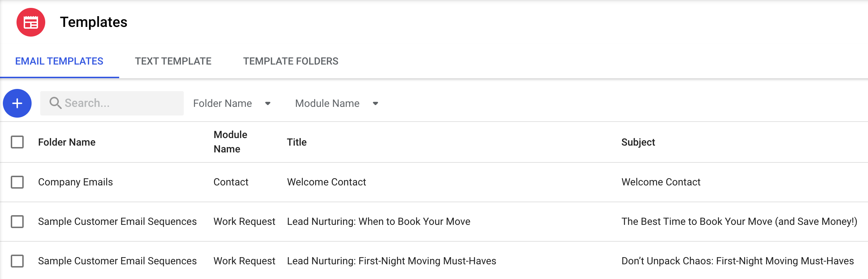Click the red Templates module icon
The width and height of the screenshot is (868, 279).
[31, 22]
